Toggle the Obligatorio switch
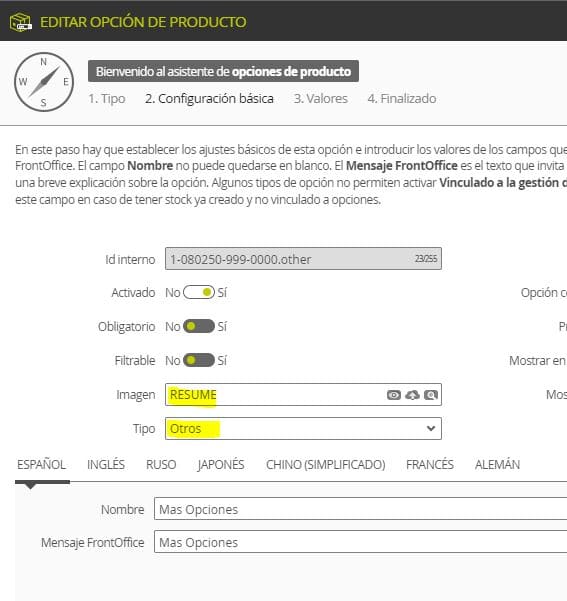 point(199,327)
